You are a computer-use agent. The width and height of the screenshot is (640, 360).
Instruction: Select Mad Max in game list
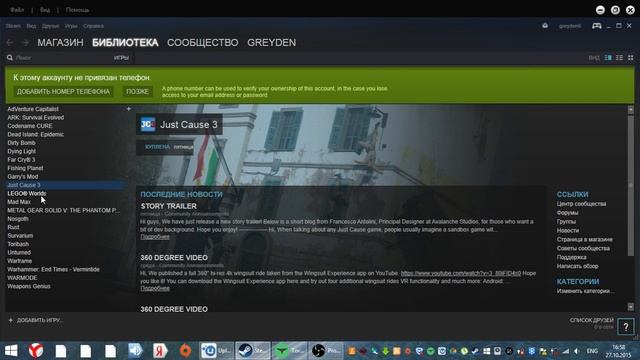click(19, 202)
